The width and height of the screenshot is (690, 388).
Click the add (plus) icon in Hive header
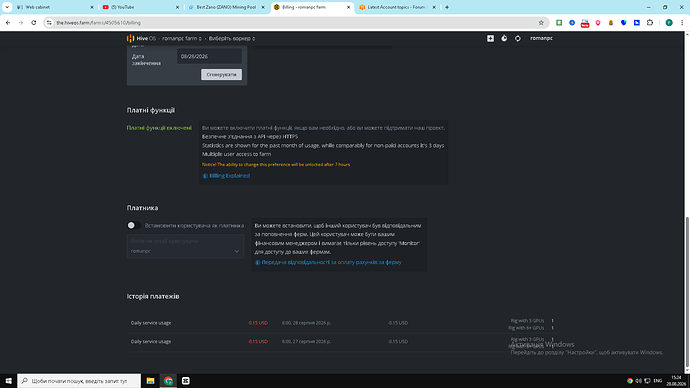[490, 38]
